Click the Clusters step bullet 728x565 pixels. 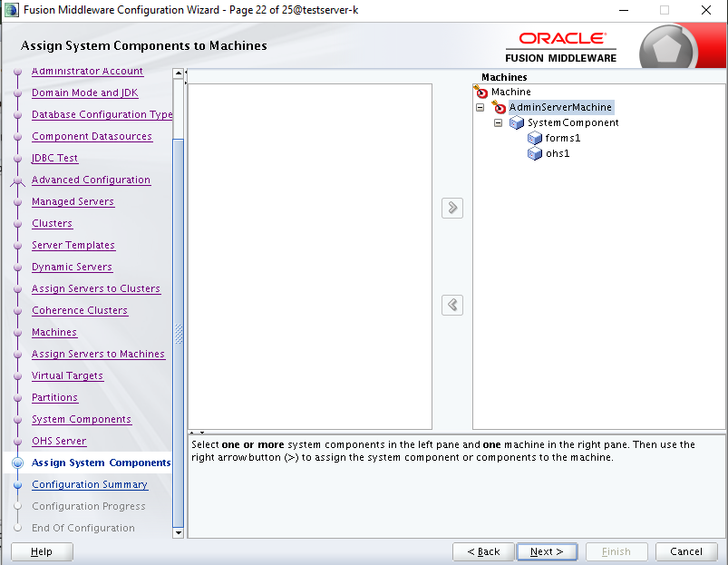click(17, 224)
